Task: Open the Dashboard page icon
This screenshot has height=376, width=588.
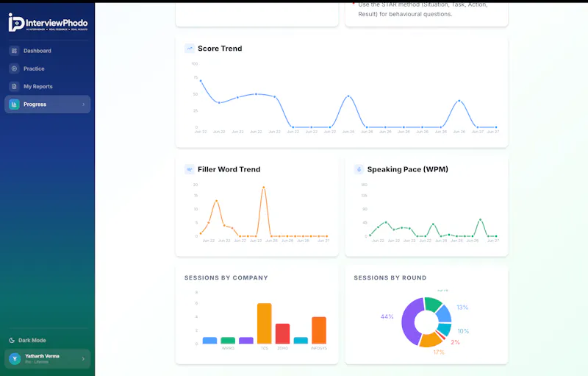Action: coord(14,51)
